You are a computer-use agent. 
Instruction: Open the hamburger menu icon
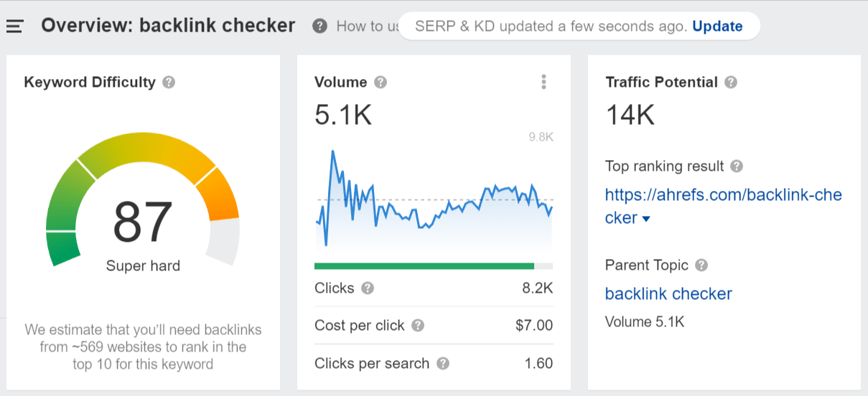point(15,27)
